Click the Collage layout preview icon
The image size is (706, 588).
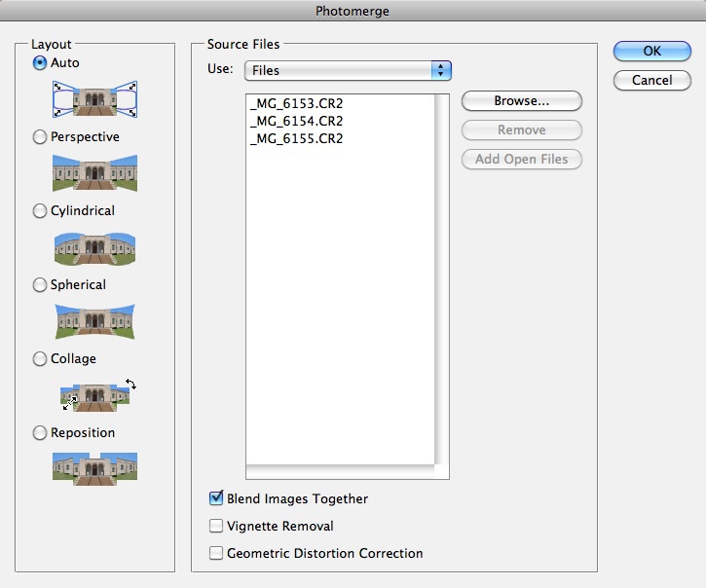(96, 394)
